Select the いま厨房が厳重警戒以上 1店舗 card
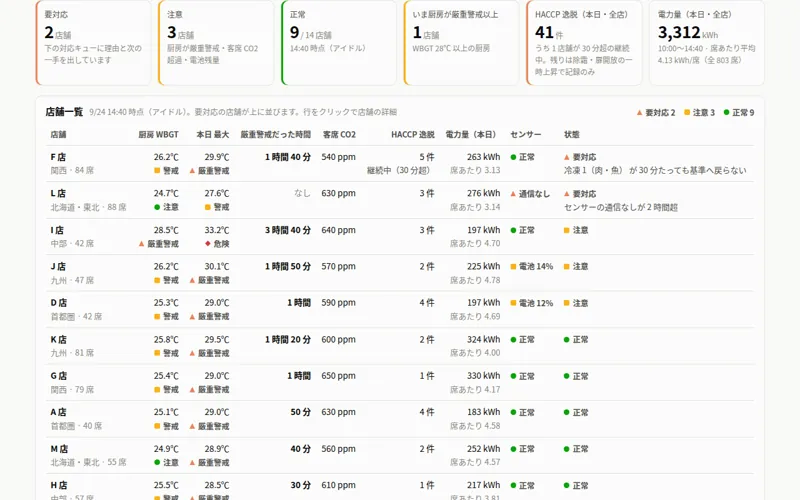 click(461, 42)
